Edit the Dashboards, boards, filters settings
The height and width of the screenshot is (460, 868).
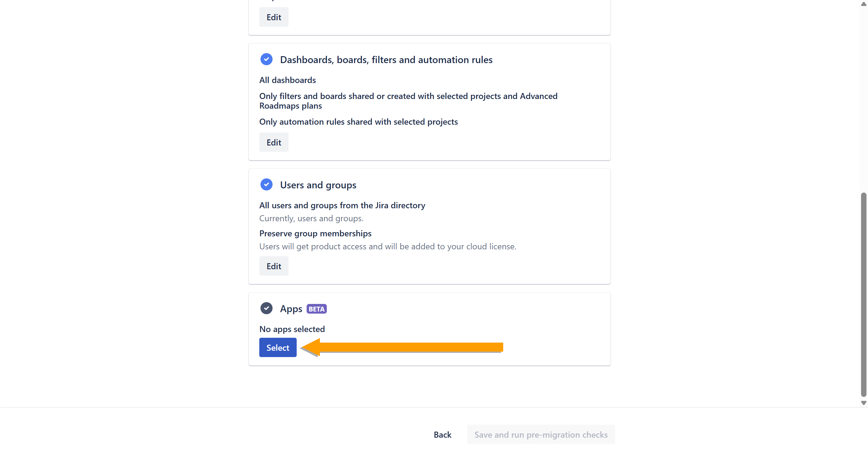click(x=274, y=142)
